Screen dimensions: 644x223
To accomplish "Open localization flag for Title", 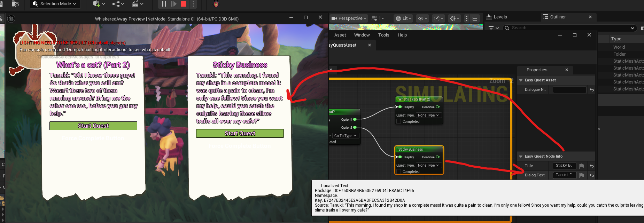I will (582, 166).
